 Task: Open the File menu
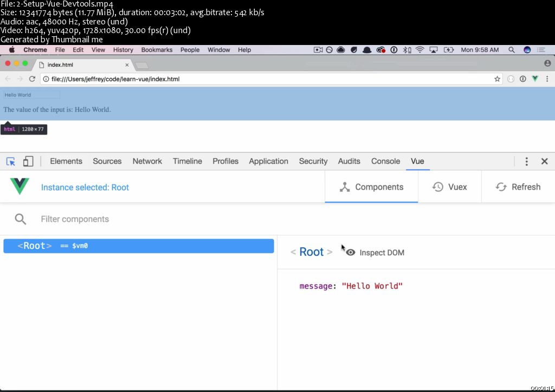pos(60,50)
